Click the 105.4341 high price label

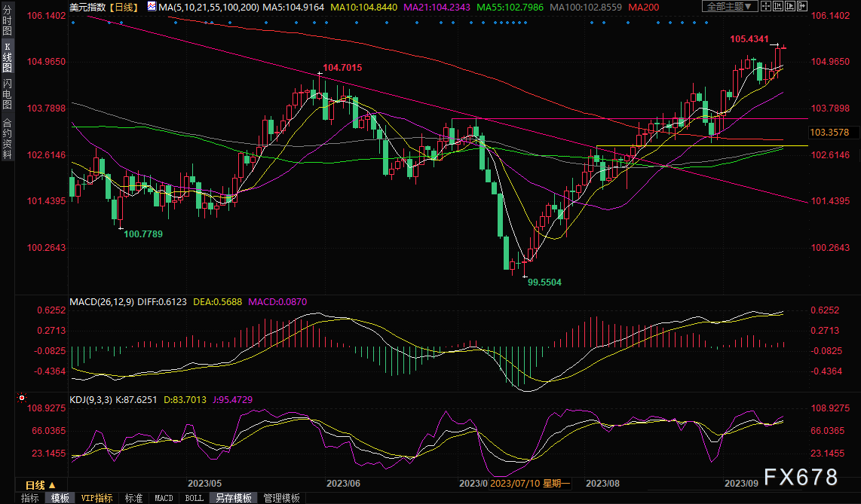pos(749,39)
